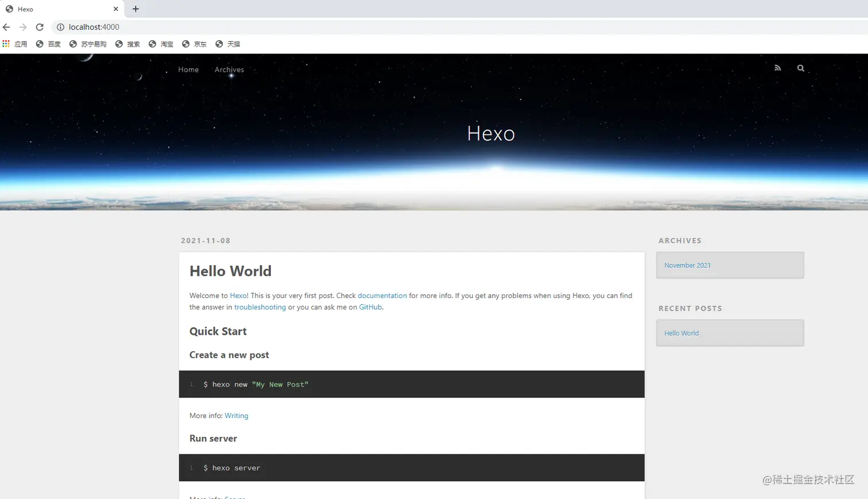The image size is (868, 499).
Task: Open the 天猫 bookmark
Action: click(227, 44)
